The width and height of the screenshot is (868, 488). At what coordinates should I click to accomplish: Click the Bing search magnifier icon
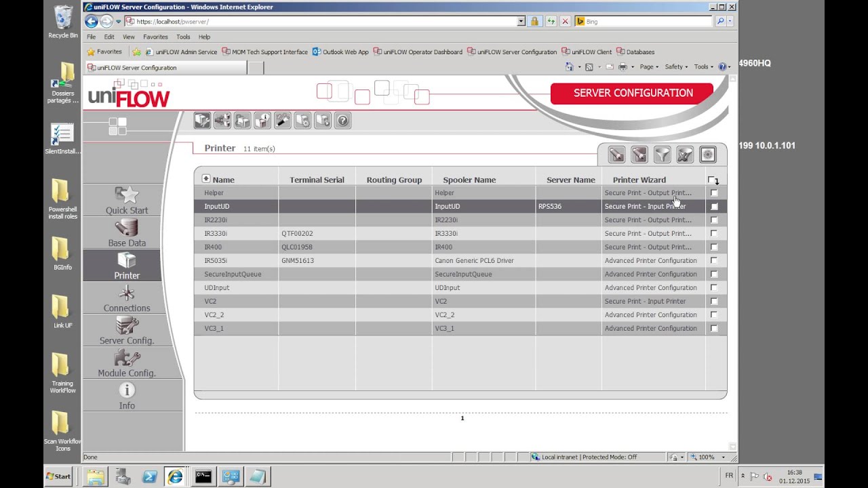pos(719,22)
